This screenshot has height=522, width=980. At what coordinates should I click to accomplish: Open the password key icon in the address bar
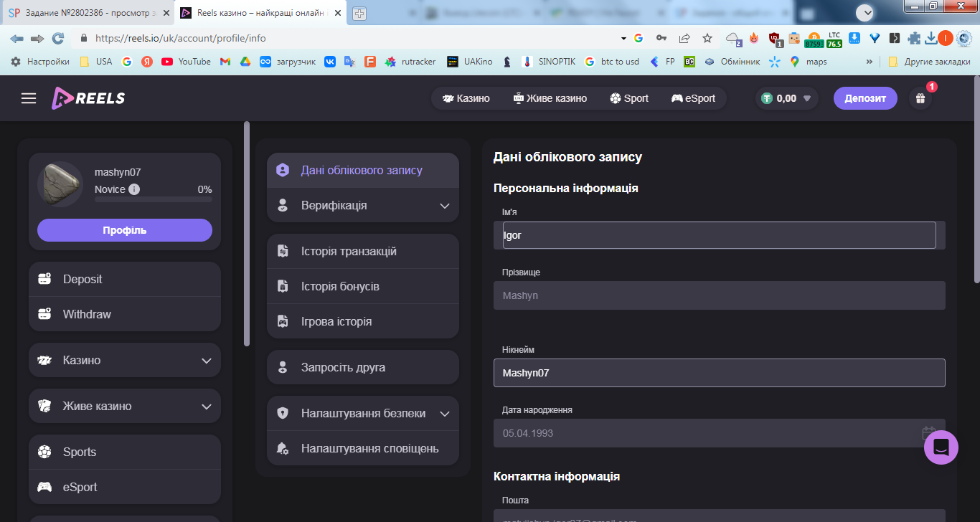[661, 38]
